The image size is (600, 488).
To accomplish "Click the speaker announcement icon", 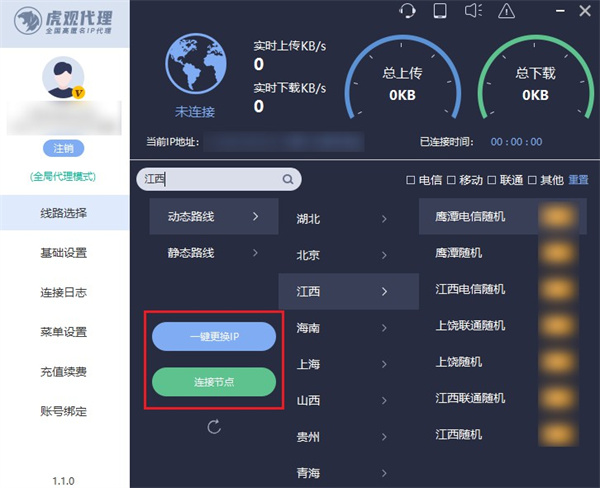I will pyautogui.click(x=473, y=11).
